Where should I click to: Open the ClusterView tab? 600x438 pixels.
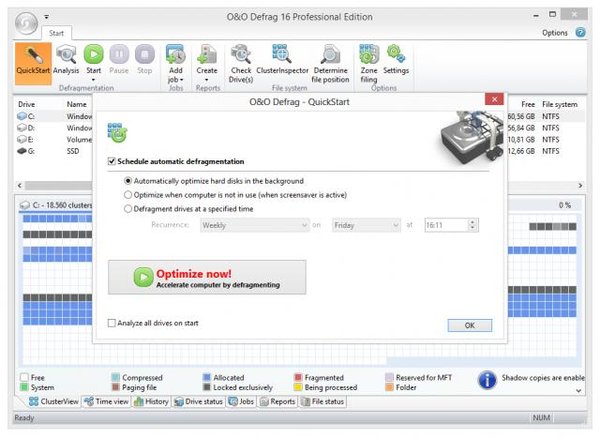click(x=54, y=401)
